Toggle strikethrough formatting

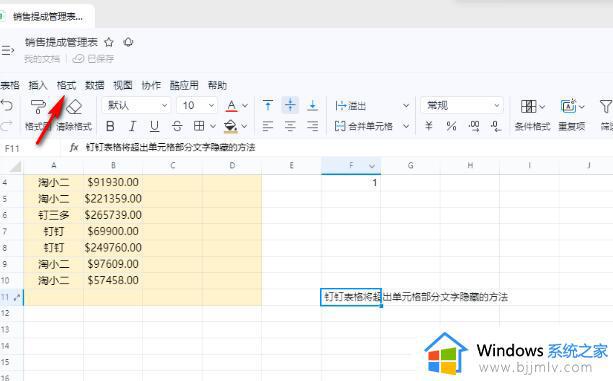click(177, 126)
